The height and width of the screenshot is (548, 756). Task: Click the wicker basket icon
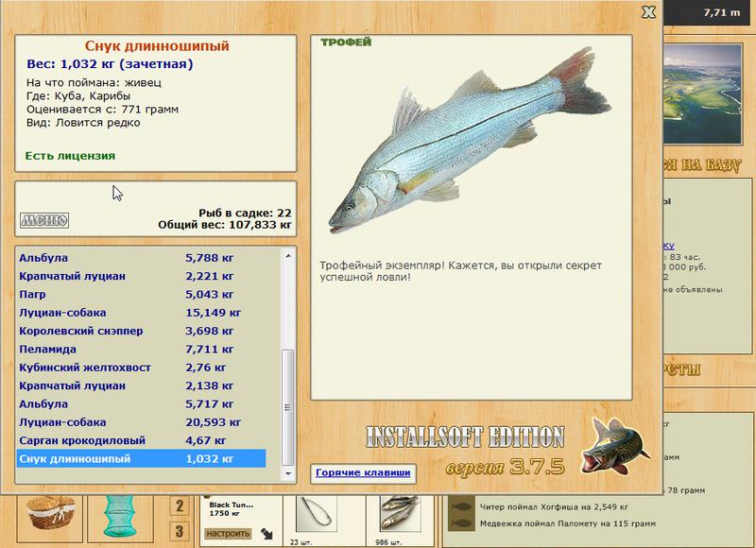pos(50,515)
